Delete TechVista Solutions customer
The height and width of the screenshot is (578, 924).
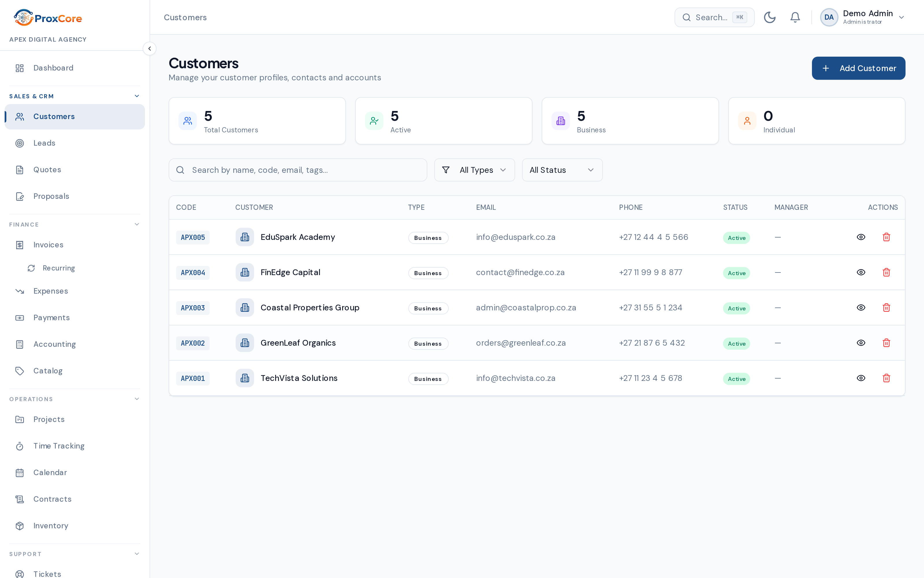(886, 378)
